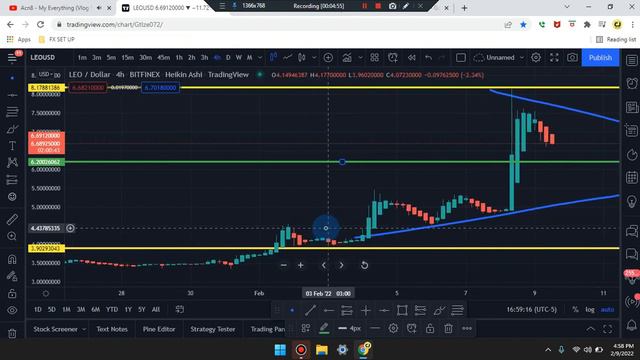Open the Strategy Tester tab
Image resolution: width=640 pixels, height=360 pixels.
(212, 329)
